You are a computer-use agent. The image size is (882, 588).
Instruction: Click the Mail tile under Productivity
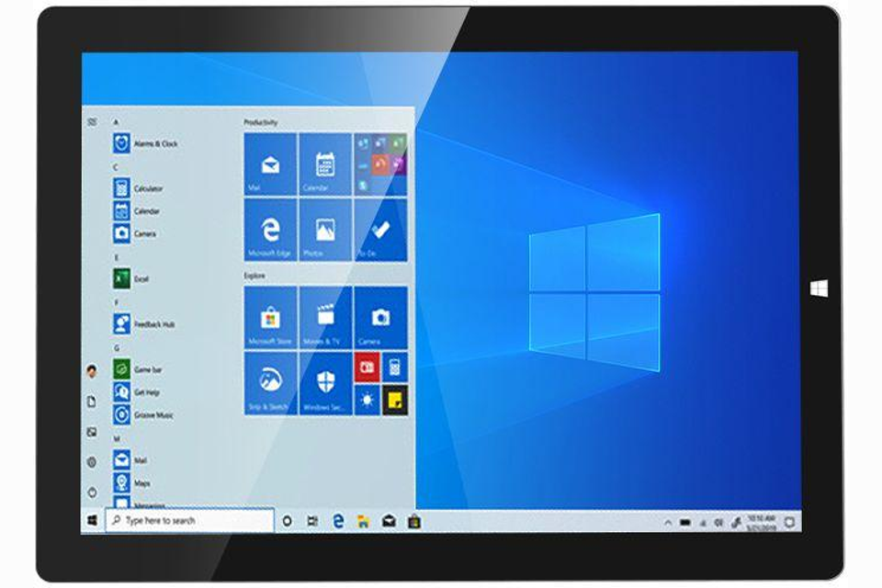270,164
